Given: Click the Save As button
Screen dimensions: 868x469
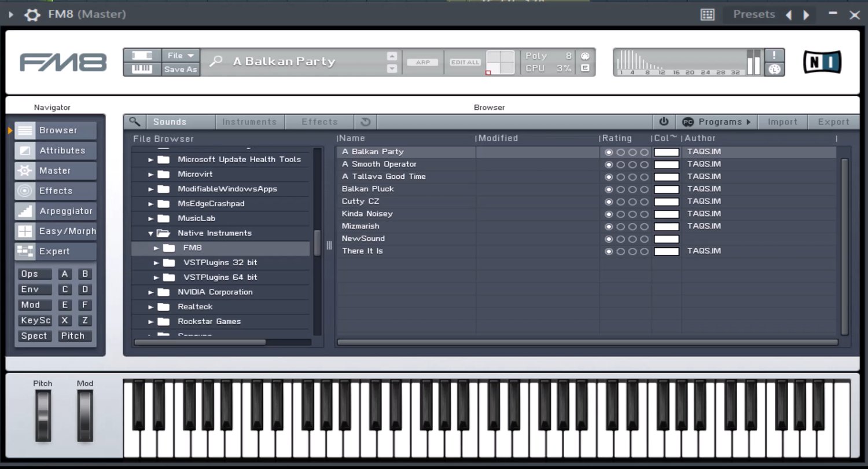Looking at the screenshot, I should pos(181,69).
